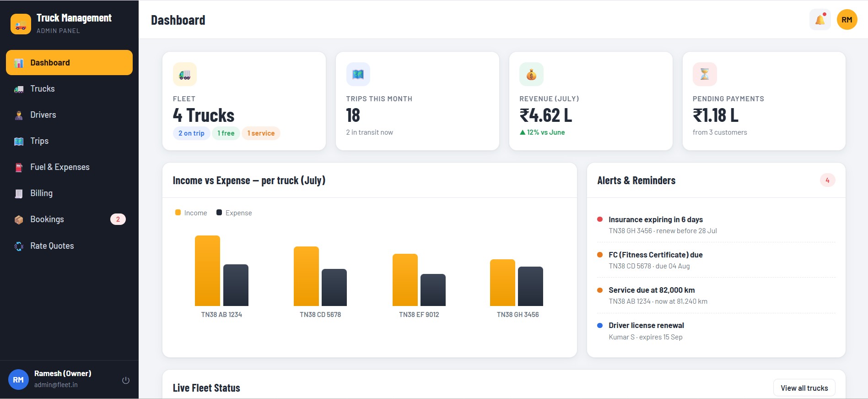Go to the Trucks page
The height and width of the screenshot is (399, 868).
69,89
